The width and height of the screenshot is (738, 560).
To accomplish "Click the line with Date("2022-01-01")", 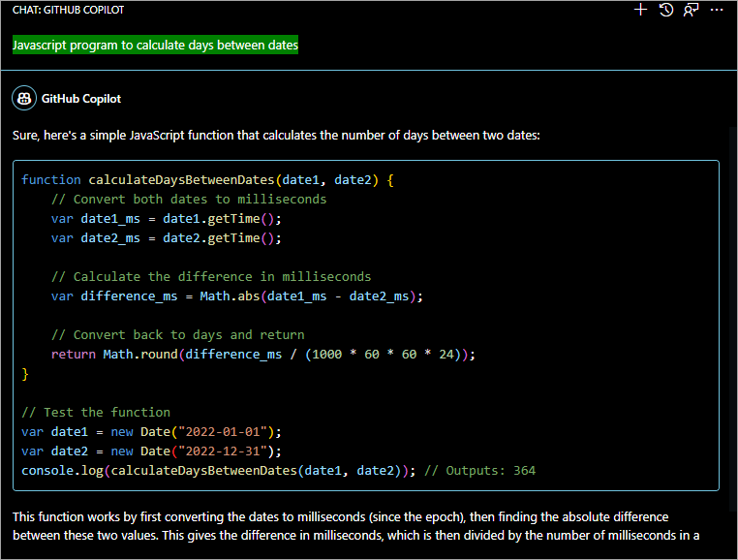I will coord(151,432).
